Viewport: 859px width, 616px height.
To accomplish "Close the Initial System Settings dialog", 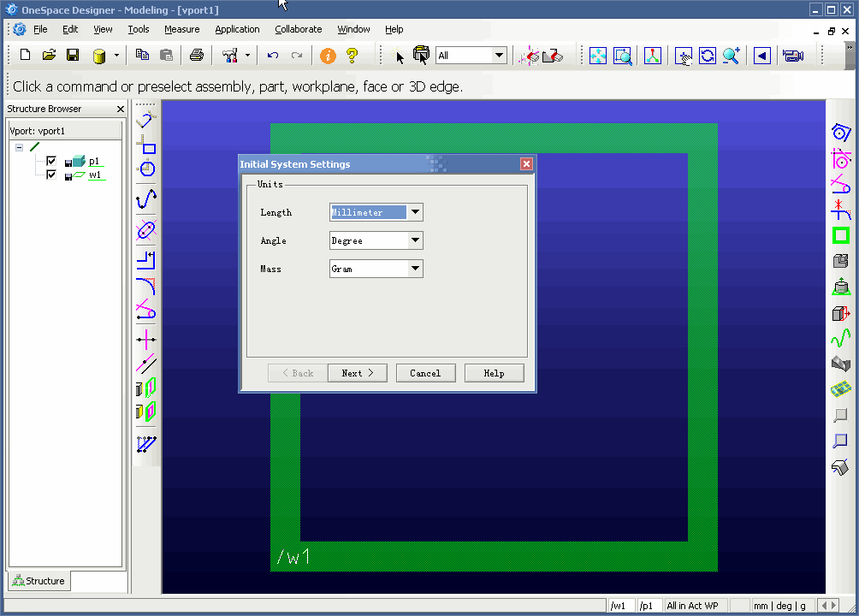I will click(x=526, y=164).
